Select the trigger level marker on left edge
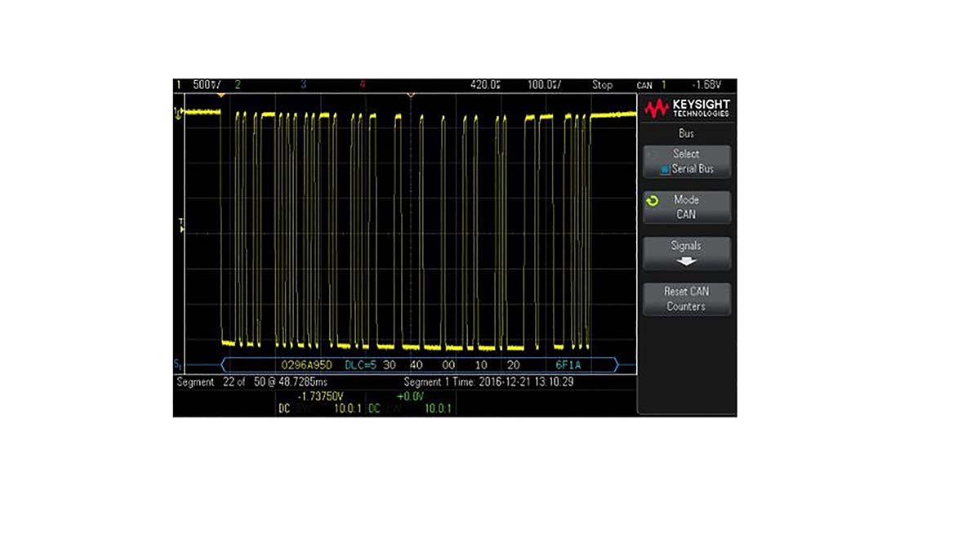Image resolution: width=980 pixels, height=549 pixels. (181, 225)
